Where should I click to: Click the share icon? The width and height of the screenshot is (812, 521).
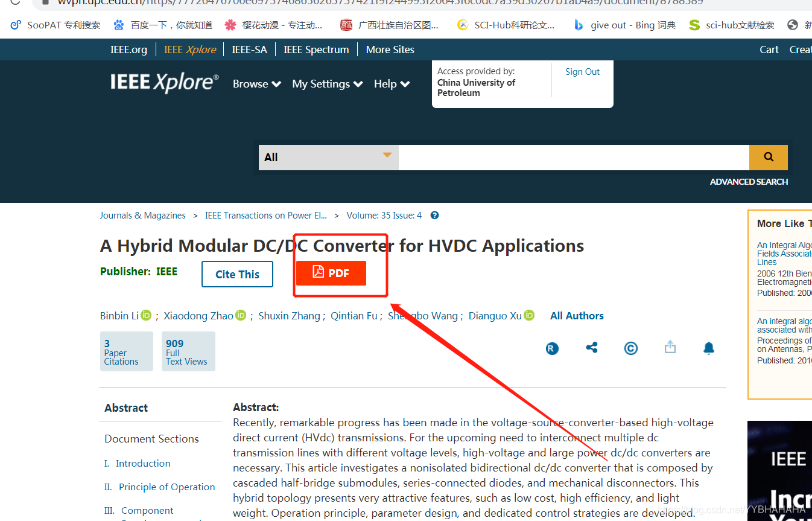pos(592,348)
